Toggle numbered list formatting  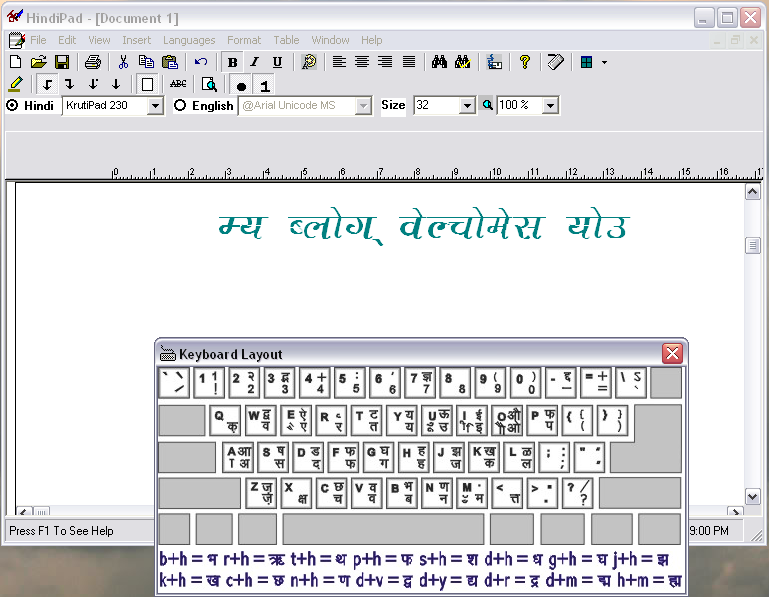[x=265, y=86]
